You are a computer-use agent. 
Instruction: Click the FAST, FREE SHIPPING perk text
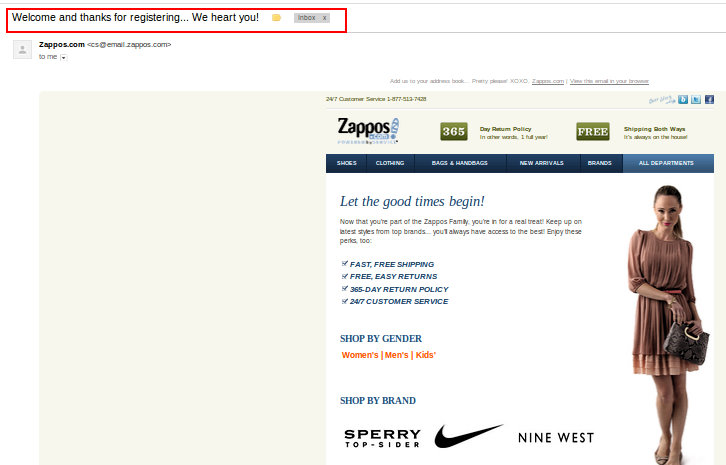[x=392, y=264]
